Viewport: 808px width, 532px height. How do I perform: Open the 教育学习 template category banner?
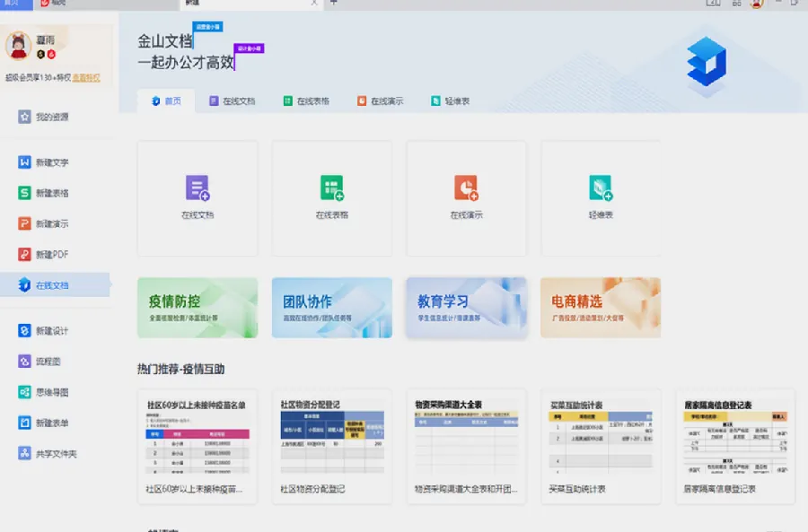tap(466, 308)
